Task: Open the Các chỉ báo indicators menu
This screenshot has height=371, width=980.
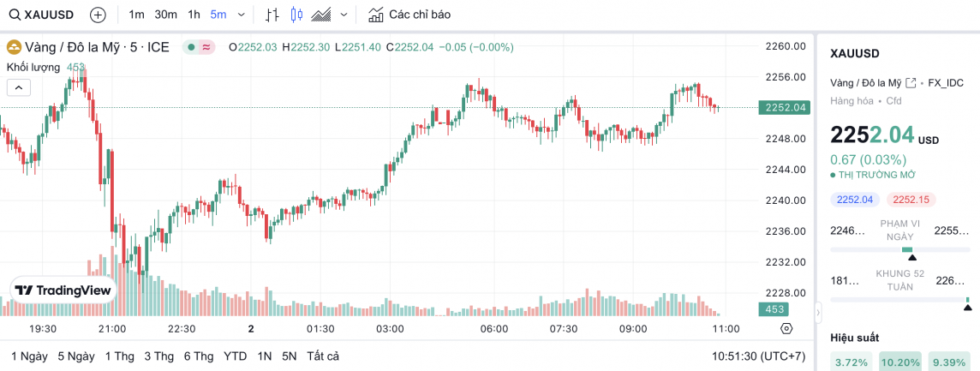Action: (409, 15)
